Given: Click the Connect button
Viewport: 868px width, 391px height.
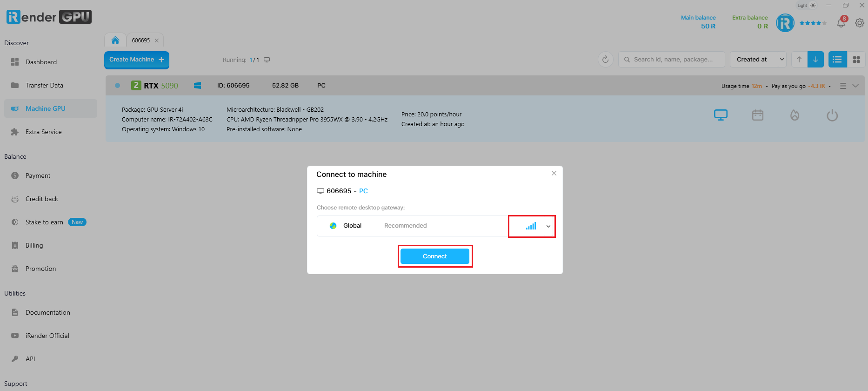Looking at the screenshot, I should coord(435,256).
